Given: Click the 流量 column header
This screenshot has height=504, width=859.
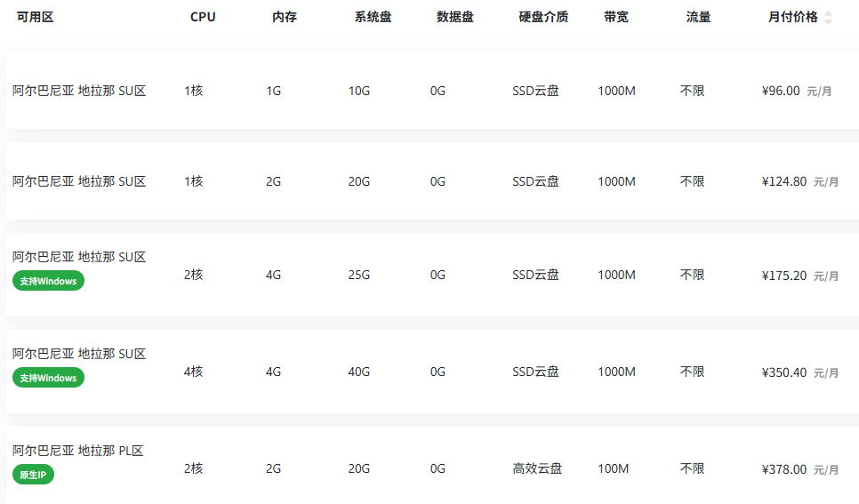Looking at the screenshot, I should [x=698, y=17].
